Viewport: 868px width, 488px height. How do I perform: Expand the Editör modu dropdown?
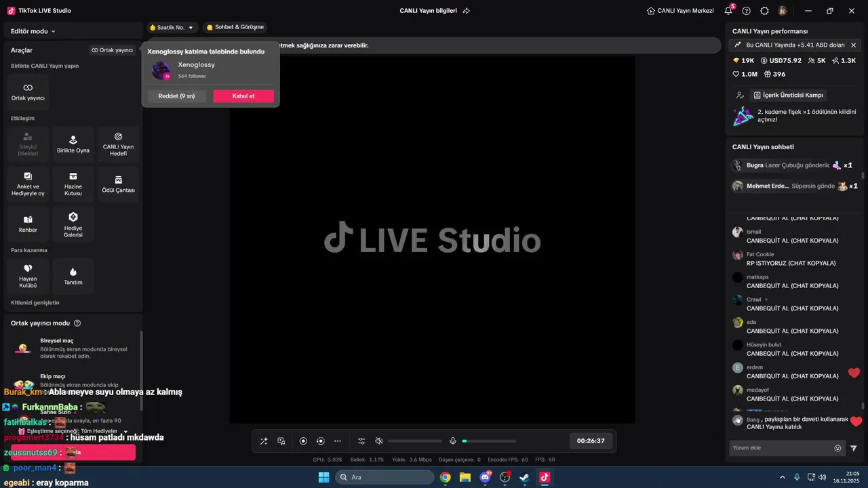[x=33, y=31]
